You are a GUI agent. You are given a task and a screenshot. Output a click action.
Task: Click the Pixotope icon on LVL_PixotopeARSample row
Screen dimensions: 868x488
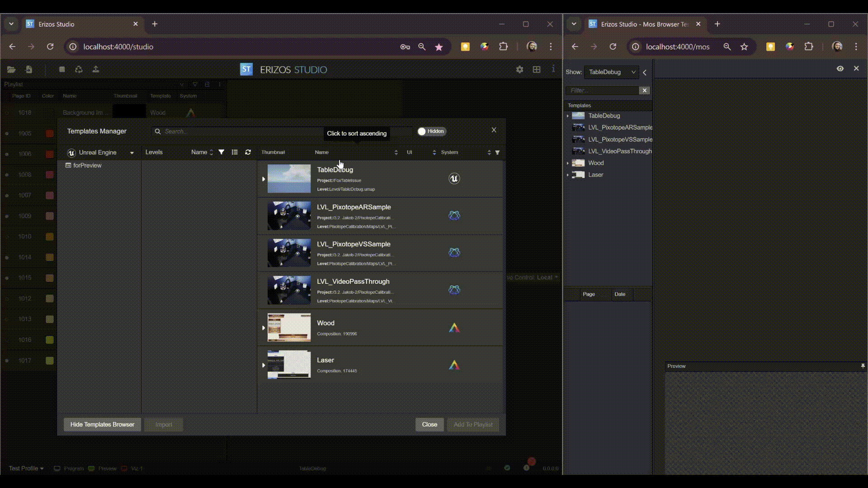point(454,216)
